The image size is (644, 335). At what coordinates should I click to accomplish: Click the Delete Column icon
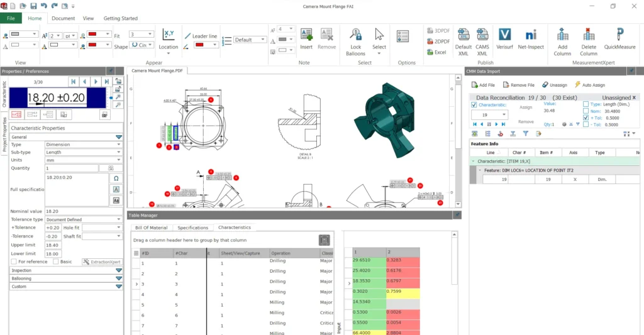coord(588,35)
